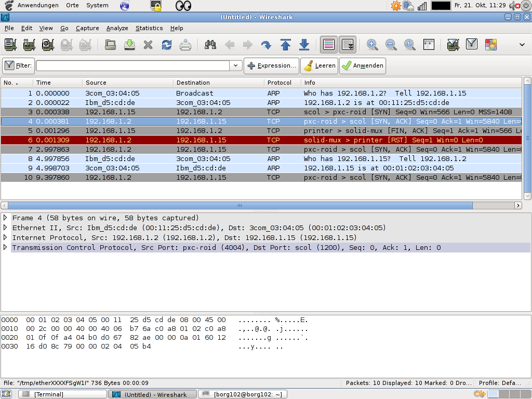Expand the Ethernet II details
Viewport: 532px width, 399px height.
pos(5,228)
